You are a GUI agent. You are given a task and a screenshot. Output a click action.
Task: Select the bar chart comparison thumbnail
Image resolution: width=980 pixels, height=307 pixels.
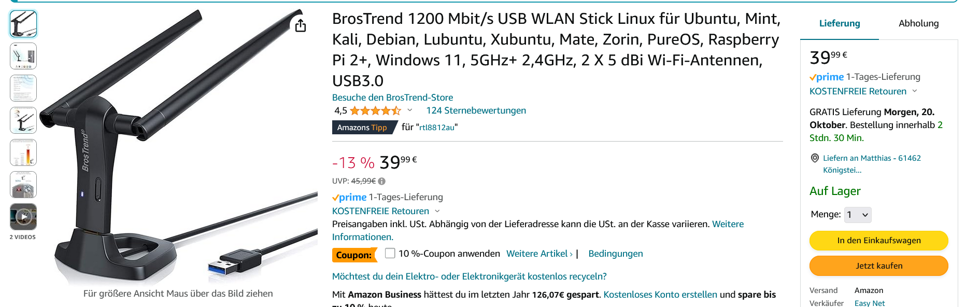[23, 152]
